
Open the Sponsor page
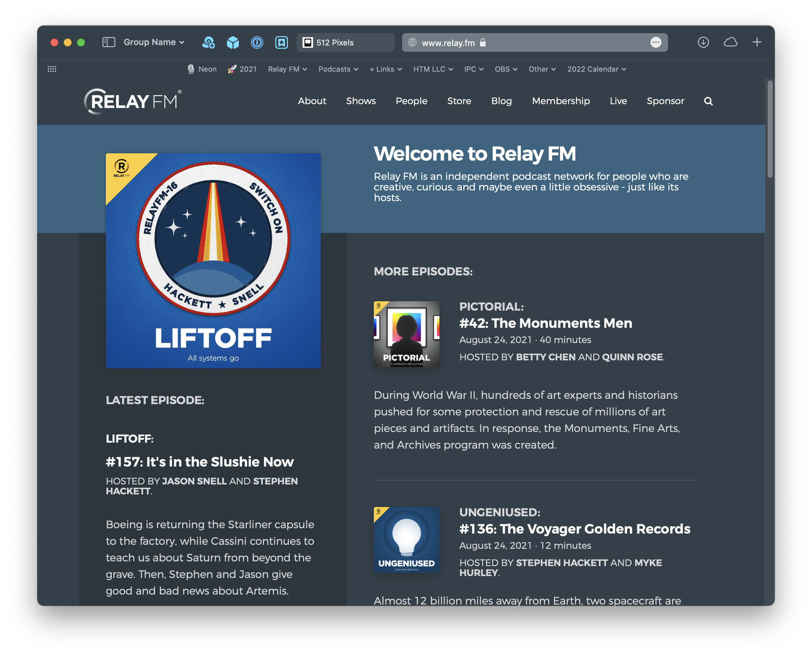tap(665, 101)
